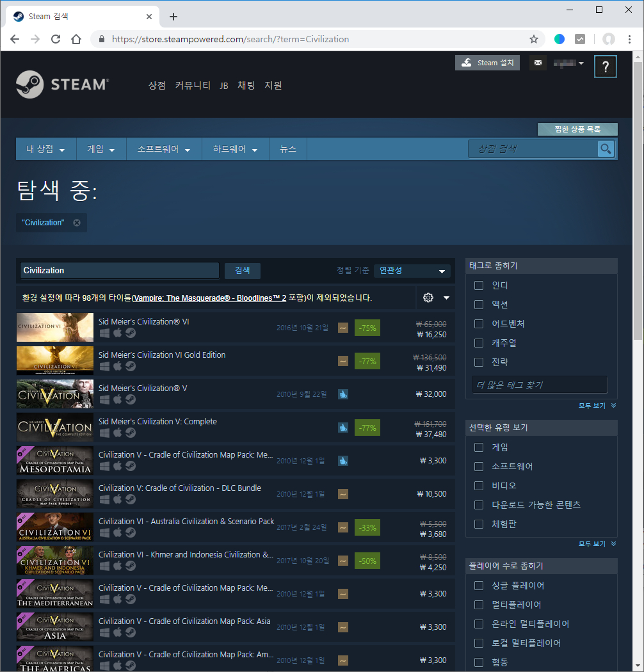
Task: Remove the "Civilization" search term tag
Action: pyautogui.click(x=77, y=223)
